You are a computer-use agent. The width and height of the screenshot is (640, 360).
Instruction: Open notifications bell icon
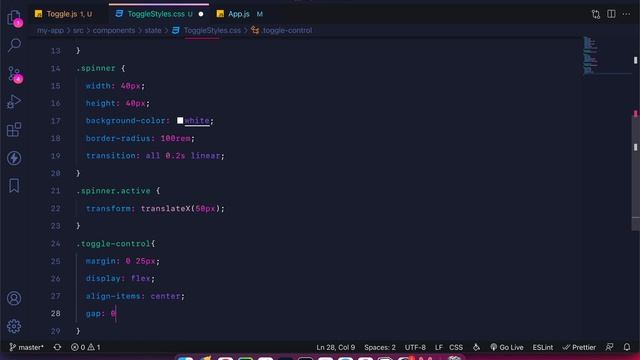tap(627, 347)
